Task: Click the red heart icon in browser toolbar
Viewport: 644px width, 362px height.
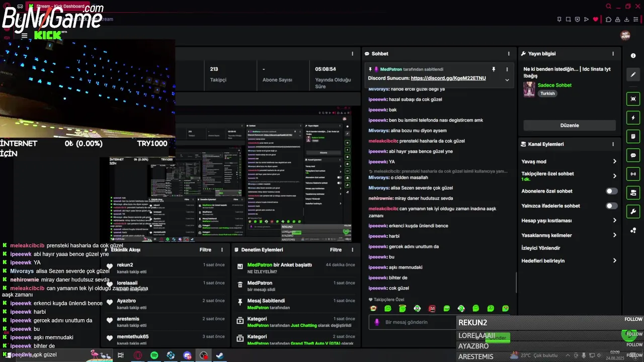Action: 596,19
